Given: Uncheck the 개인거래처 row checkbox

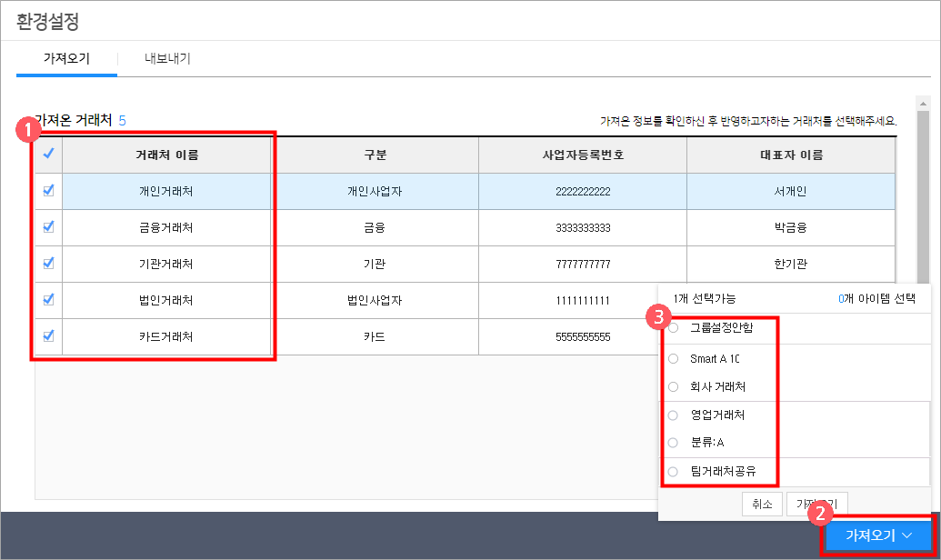Looking at the screenshot, I should tap(49, 191).
